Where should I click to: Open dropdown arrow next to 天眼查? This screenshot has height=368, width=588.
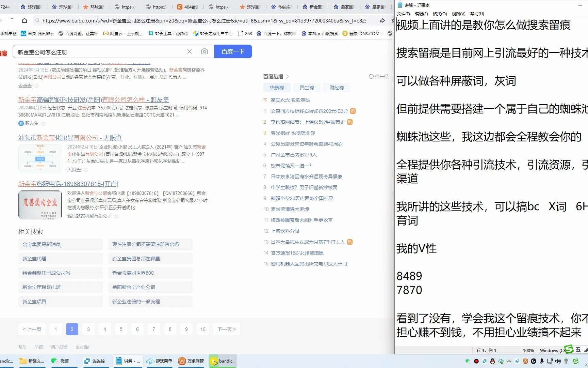point(86,170)
